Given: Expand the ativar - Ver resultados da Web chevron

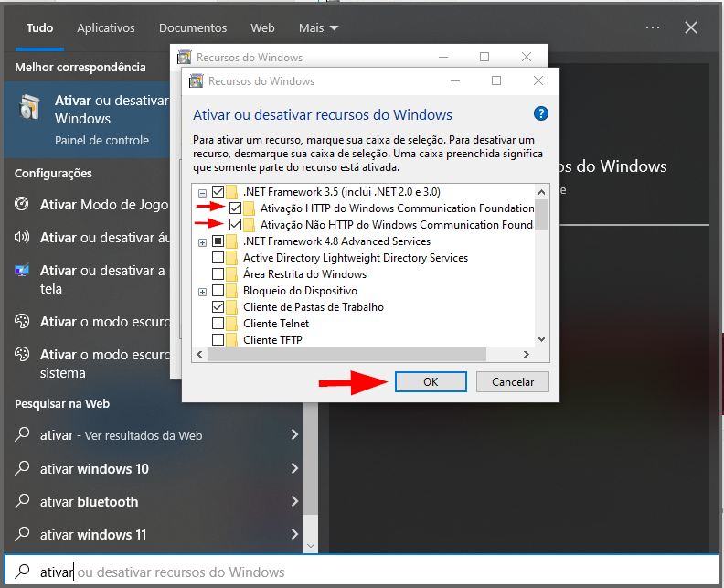Looking at the screenshot, I should point(294,434).
